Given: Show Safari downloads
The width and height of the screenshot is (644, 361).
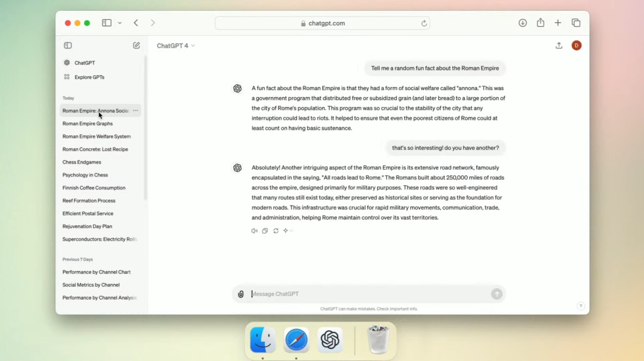Looking at the screenshot, I should [x=522, y=23].
